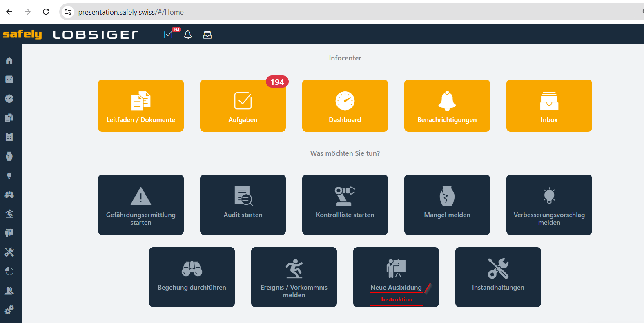Open the inbox tray icon in header

[207, 35]
